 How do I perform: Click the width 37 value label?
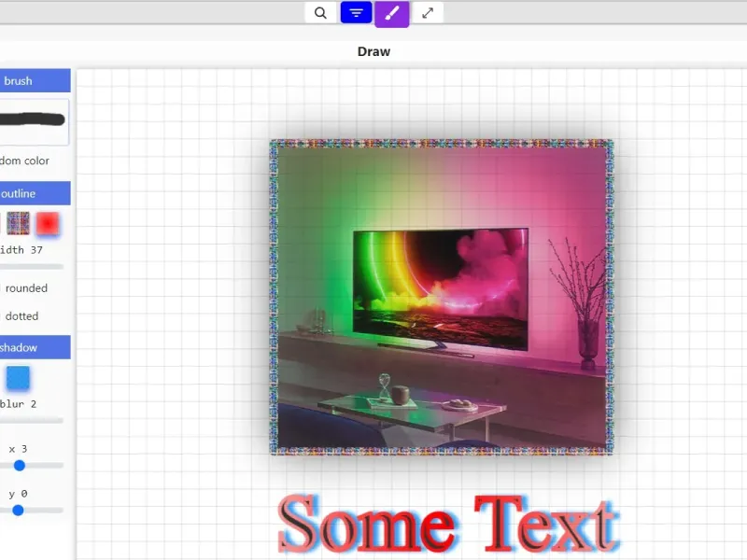(21, 250)
